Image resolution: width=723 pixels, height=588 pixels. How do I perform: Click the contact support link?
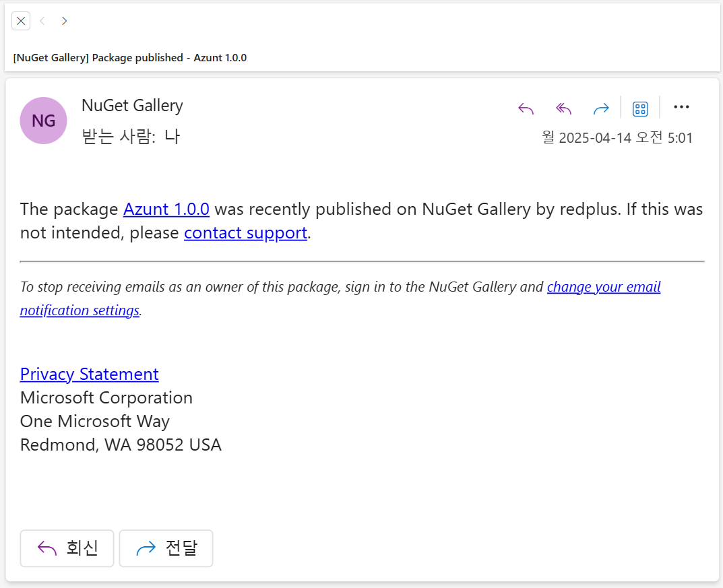point(245,233)
